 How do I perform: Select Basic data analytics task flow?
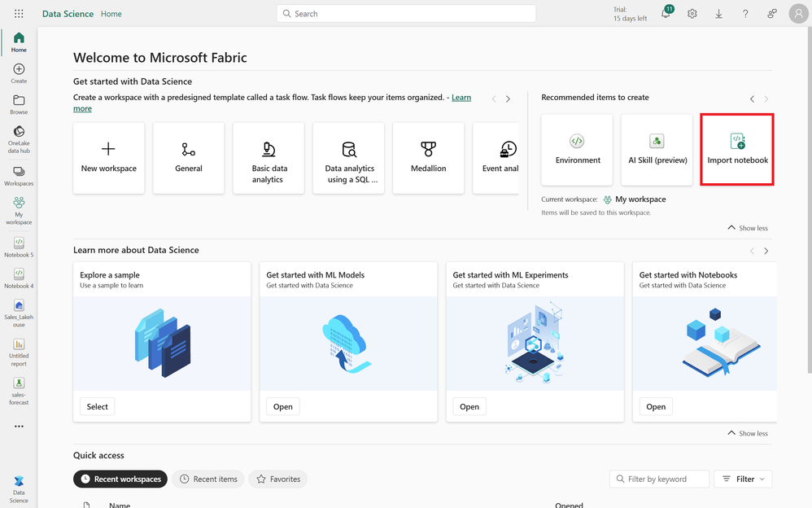point(268,158)
